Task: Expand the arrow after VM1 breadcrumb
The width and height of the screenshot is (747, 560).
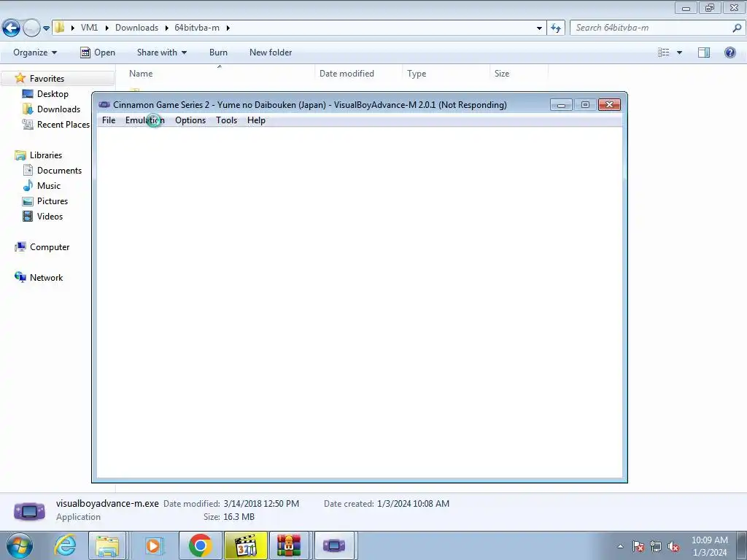Action: click(x=107, y=28)
